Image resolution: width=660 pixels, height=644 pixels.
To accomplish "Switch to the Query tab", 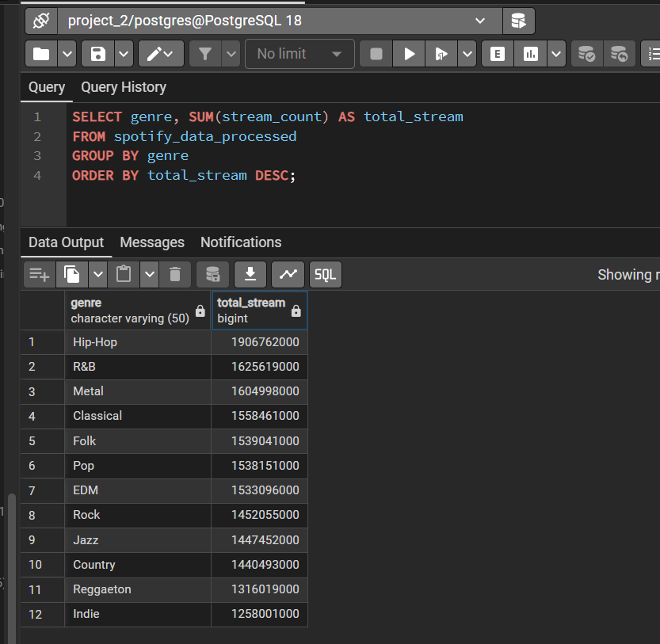I will coord(47,87).
